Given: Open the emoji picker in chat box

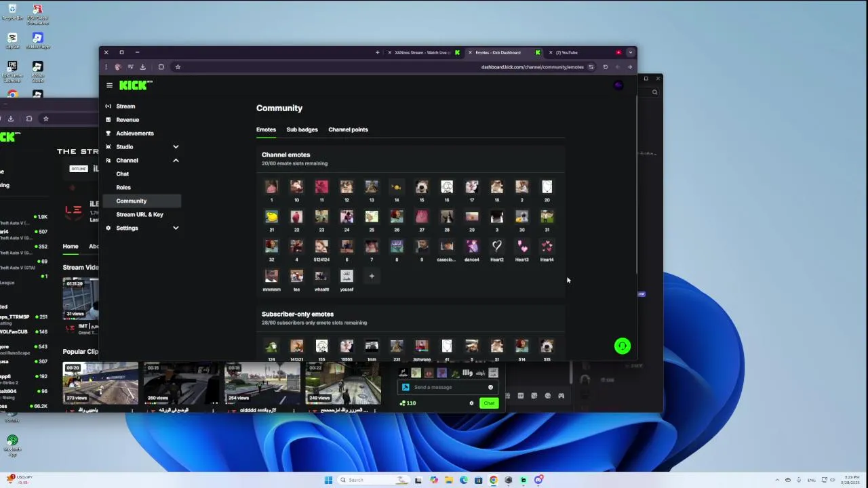Looking at the screenshot, I should pyautogui.click(x=490, y=388).
